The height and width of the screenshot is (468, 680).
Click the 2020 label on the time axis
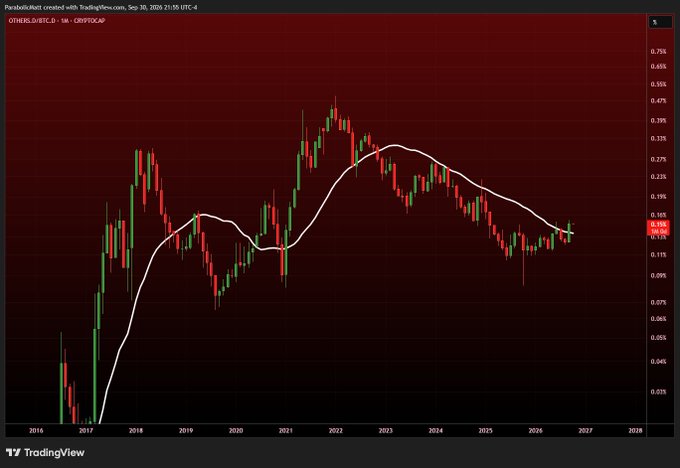point(235,431)
